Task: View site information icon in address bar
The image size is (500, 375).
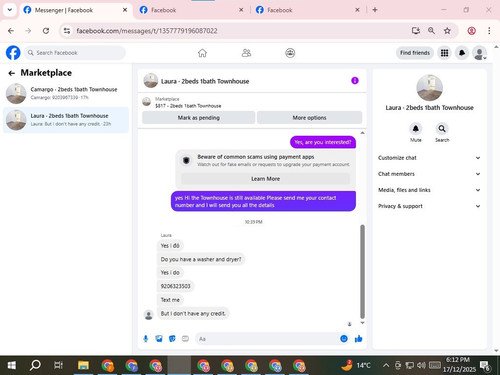Action: coord(67,31)
